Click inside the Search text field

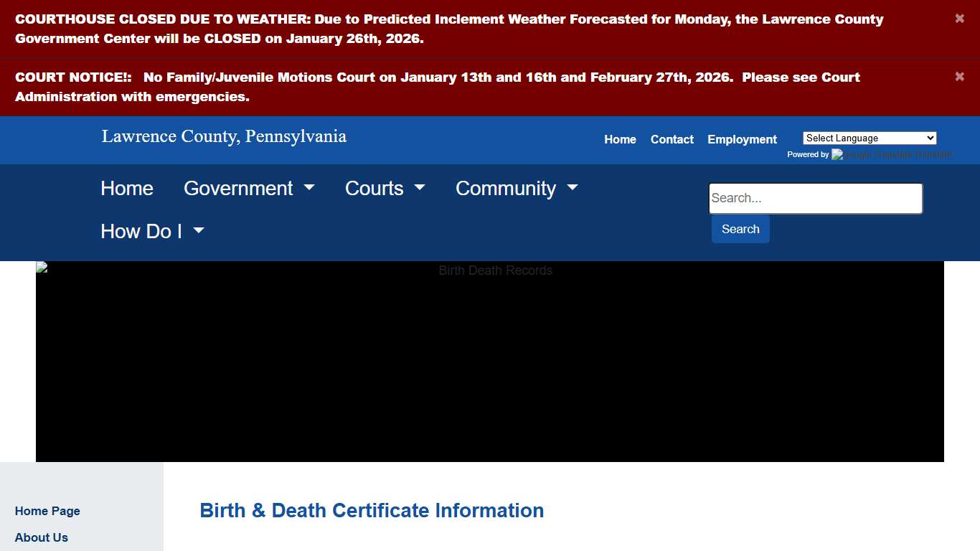(815, 198)
